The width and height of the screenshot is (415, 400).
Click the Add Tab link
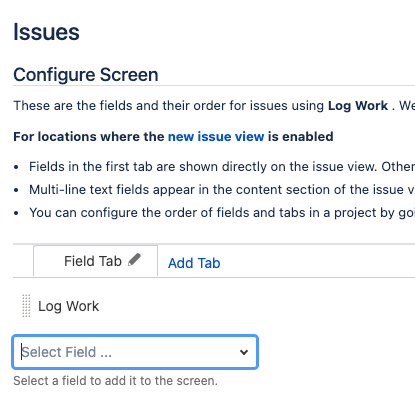tap(194, 263)
